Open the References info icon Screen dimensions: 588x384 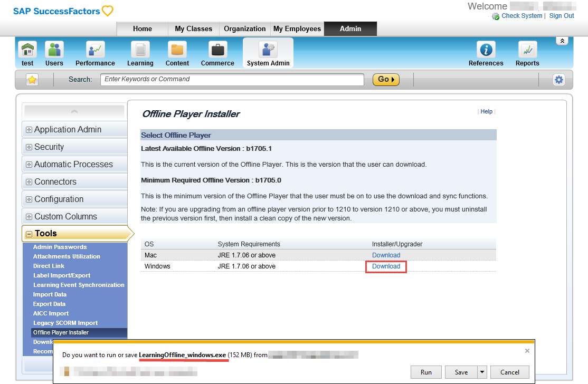[x=486, y=50]
